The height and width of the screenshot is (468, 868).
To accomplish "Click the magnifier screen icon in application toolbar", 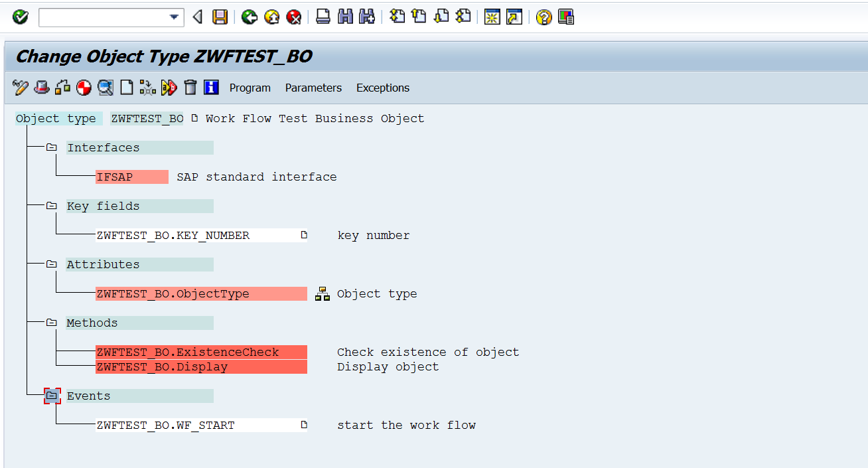I will tap(105, 87).
